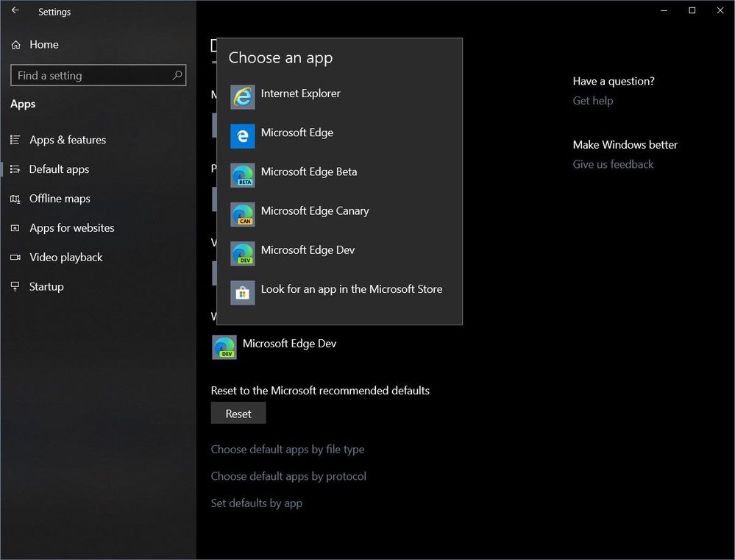Click the Microsoft Edge Canary icon
The width and height of the screenshot is (735, 560).
tap(242, 214)
